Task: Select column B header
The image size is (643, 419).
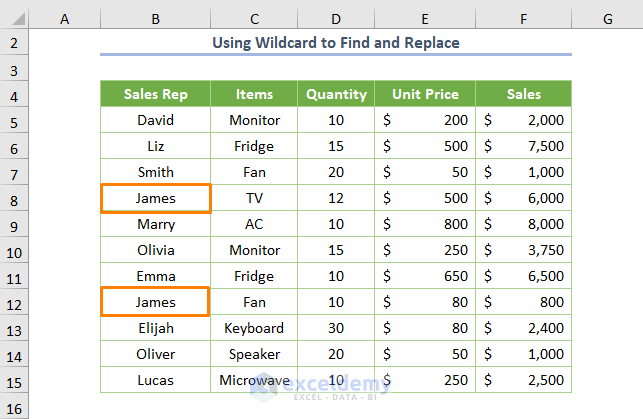Action: [x=155, y=18]
